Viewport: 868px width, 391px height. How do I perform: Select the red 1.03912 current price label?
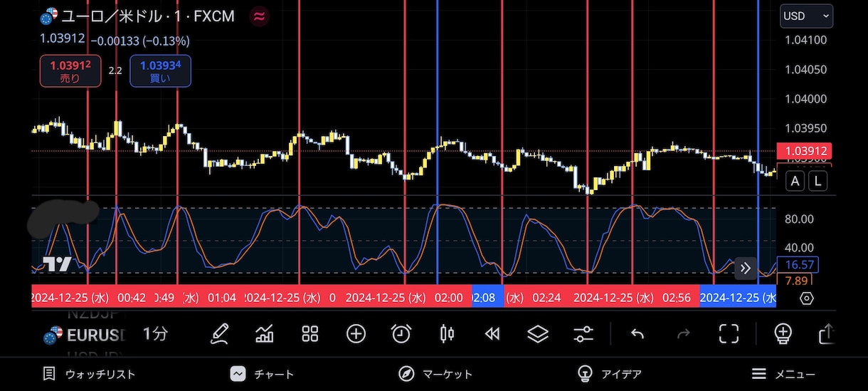click(806, 151)
